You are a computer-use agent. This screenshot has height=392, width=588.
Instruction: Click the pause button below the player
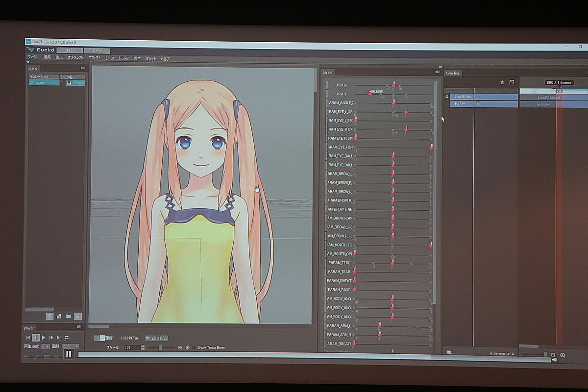(69, 353)
